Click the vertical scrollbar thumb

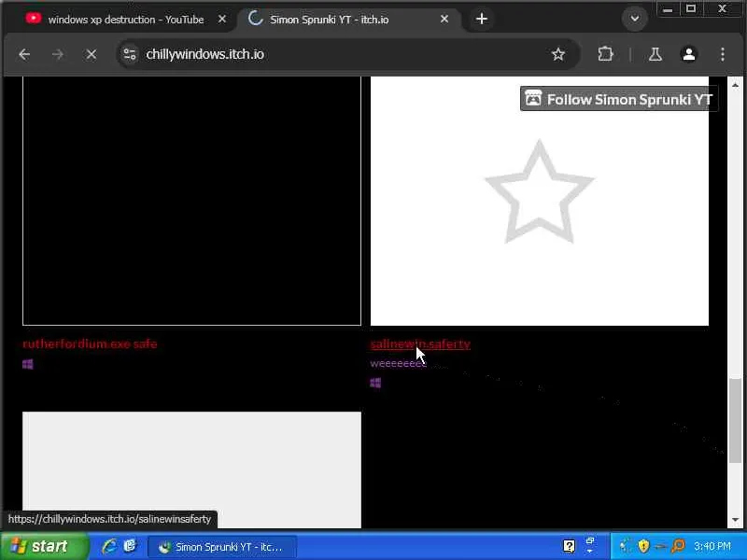[x=735, y=421]
